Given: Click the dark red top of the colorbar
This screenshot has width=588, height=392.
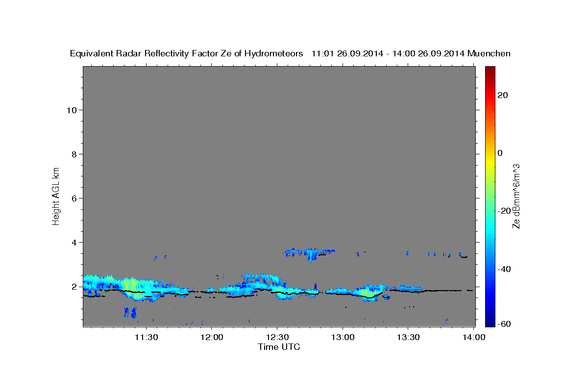Looking at the screenshot, I should pos(490,70).
